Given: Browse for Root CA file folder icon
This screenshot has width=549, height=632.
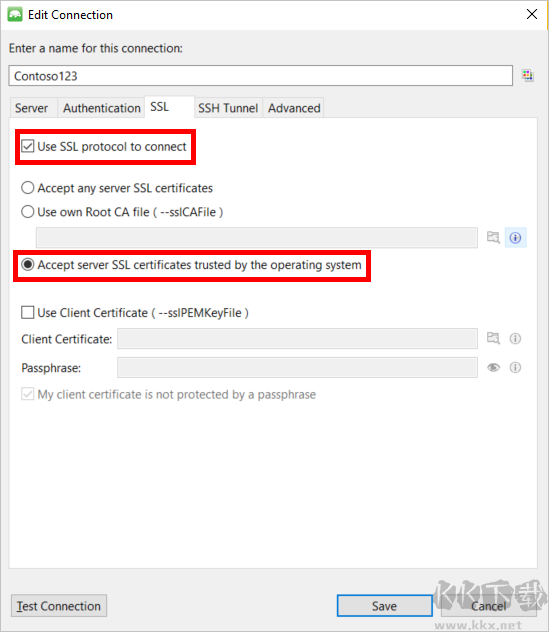Looking at the screenshot, I should [x=493, y=237].
